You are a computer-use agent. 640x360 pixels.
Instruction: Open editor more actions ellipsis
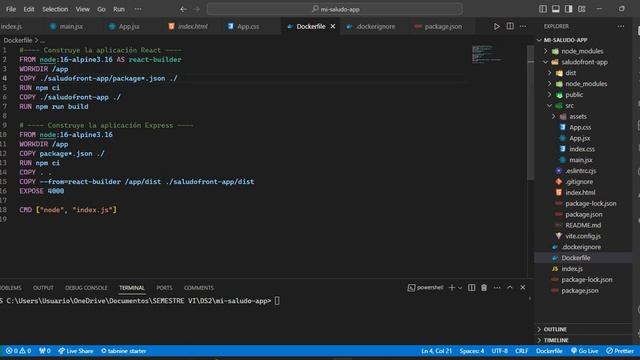tap(523, 27)
